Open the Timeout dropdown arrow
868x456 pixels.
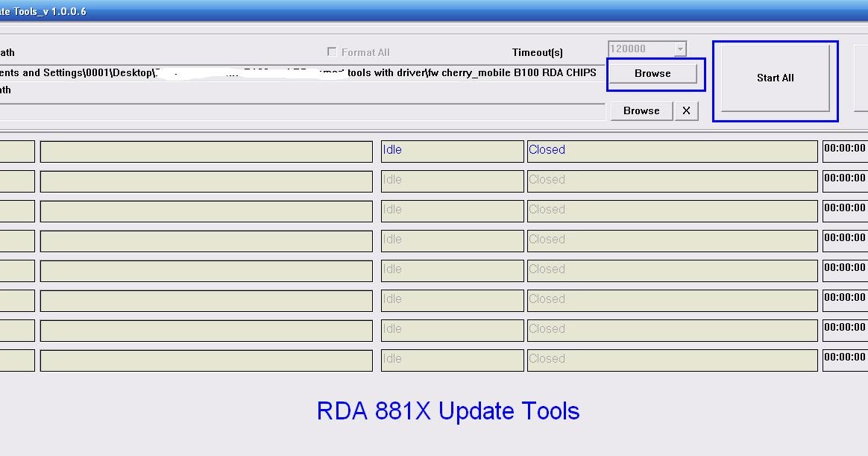point(679,48)
